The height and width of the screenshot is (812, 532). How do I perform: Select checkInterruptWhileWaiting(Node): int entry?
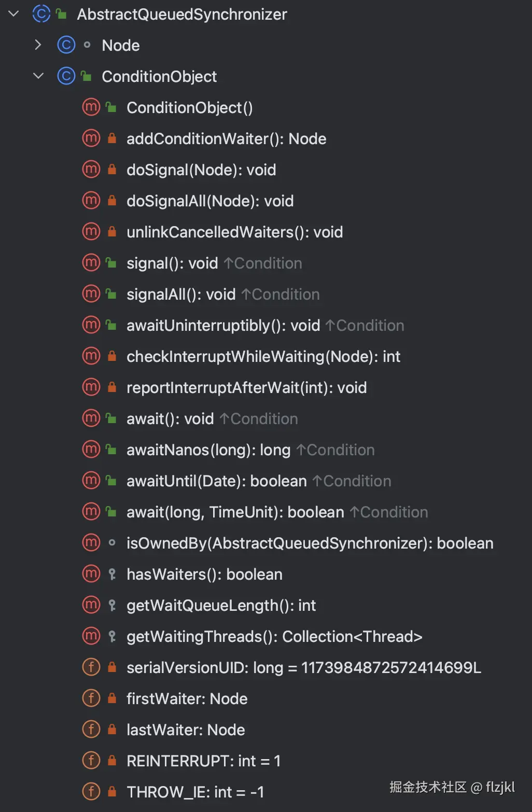click(x=263, y=356)
